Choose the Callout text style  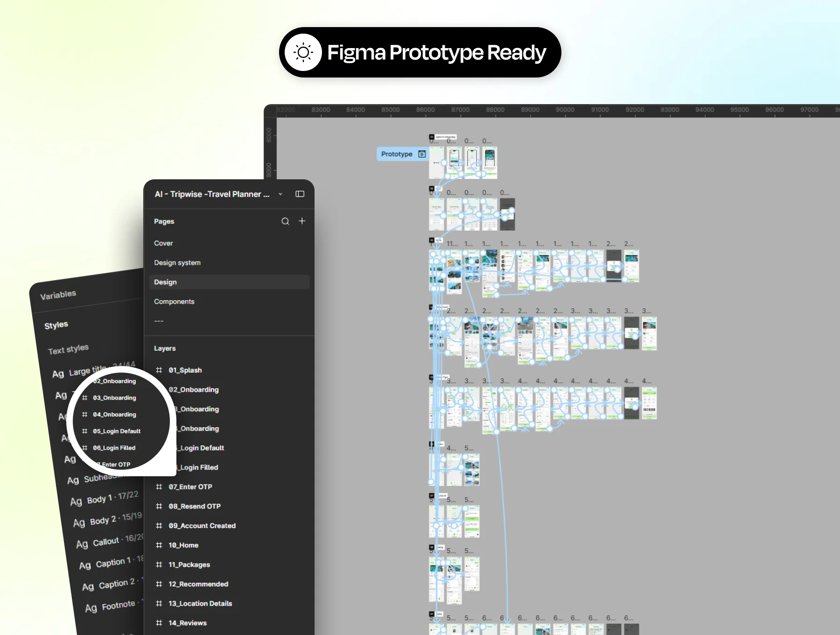point(119,540)
